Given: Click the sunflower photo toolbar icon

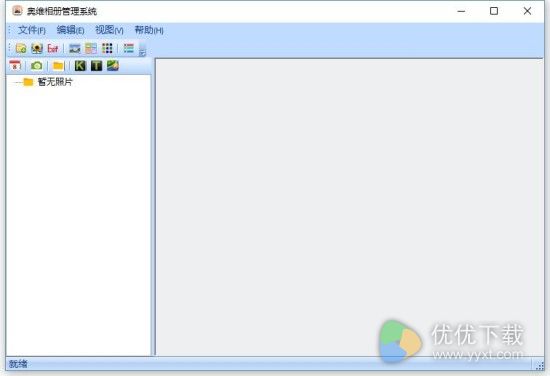Looking at the screenshot, I should [x=37, y=48].
